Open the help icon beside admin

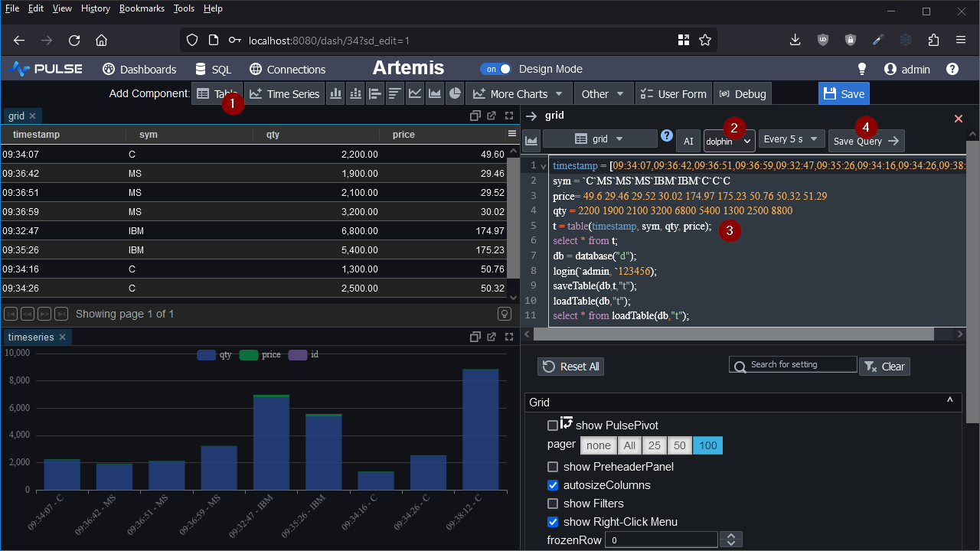click(952, 69)
